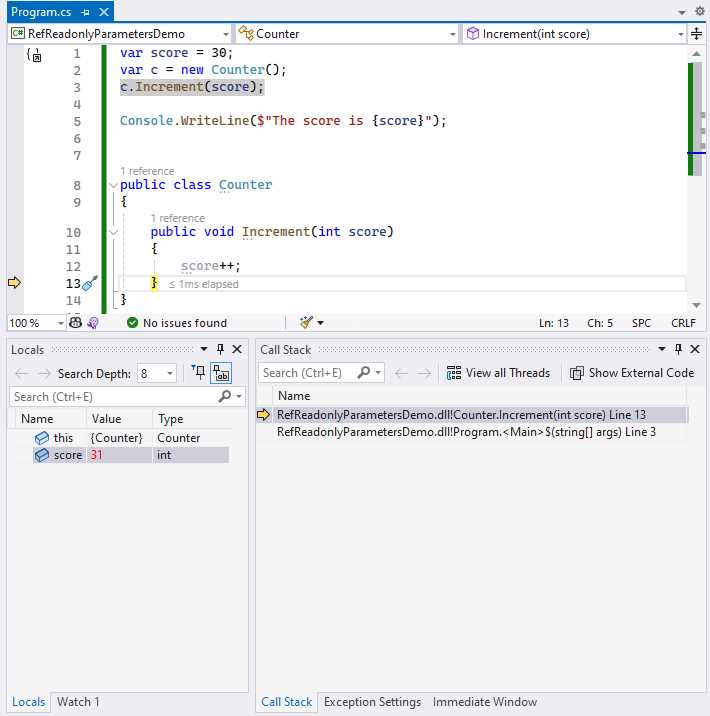Select the Counter.Increment Line 13 stack frame
This screenshot has width=710, height=716.
[x=473, y=415]
